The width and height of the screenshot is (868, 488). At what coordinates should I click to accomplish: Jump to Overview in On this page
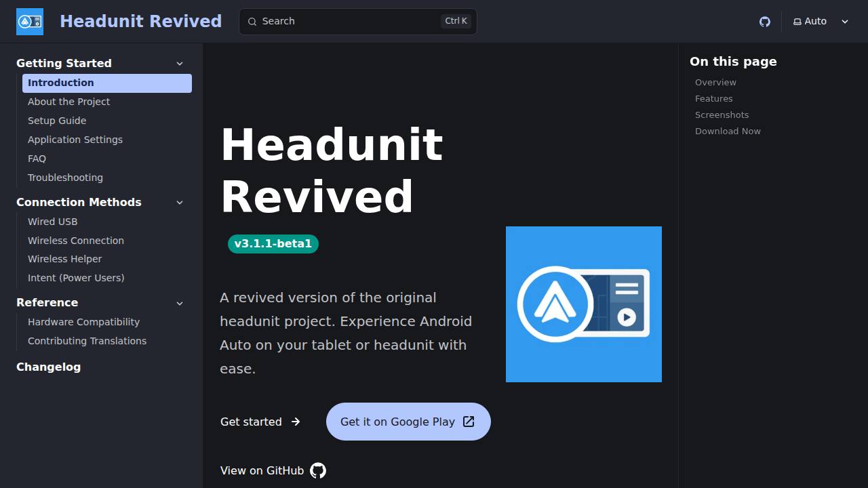[715, 82]
